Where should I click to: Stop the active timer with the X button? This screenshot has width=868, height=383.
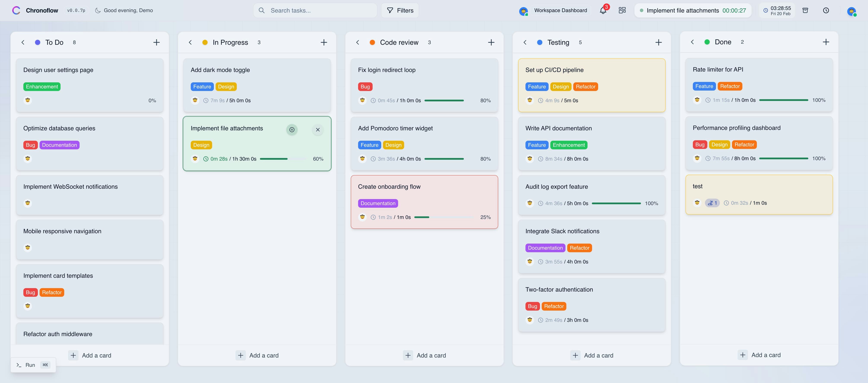[x=317, y=129]
